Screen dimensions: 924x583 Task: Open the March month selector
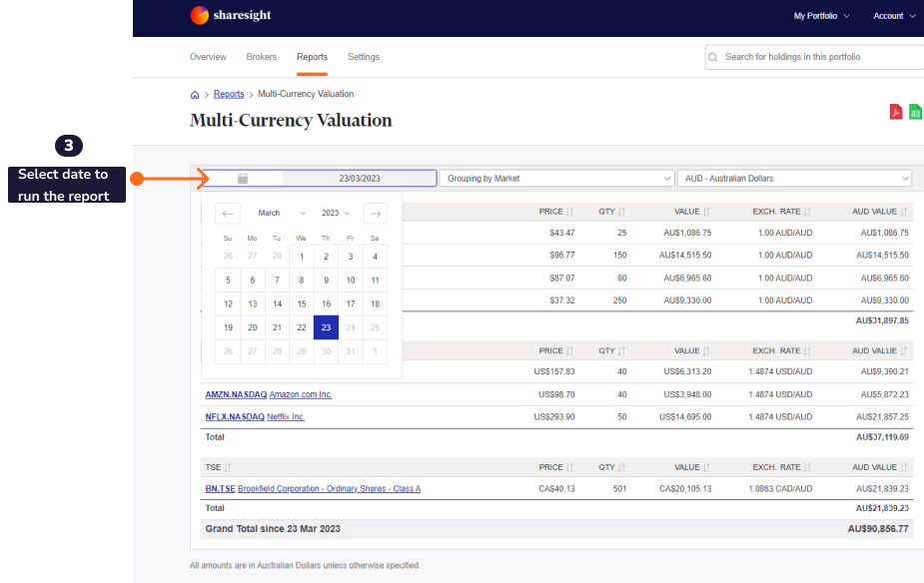pos(281,214)
